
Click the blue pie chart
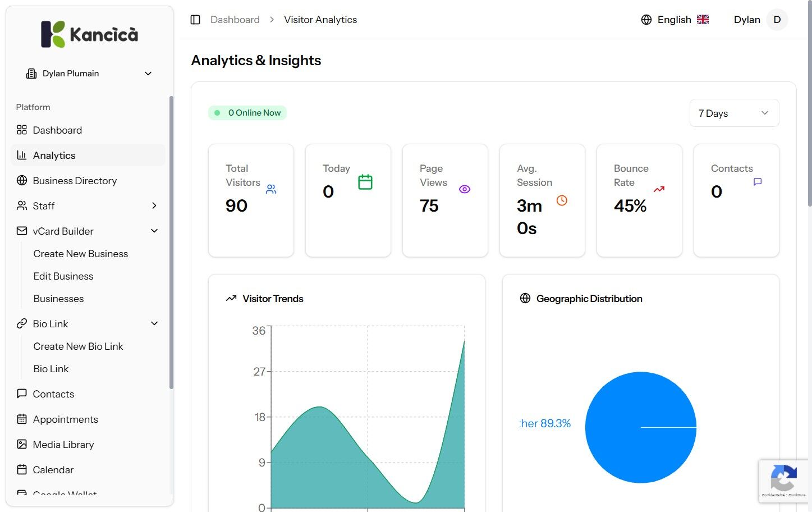[641, 427]
